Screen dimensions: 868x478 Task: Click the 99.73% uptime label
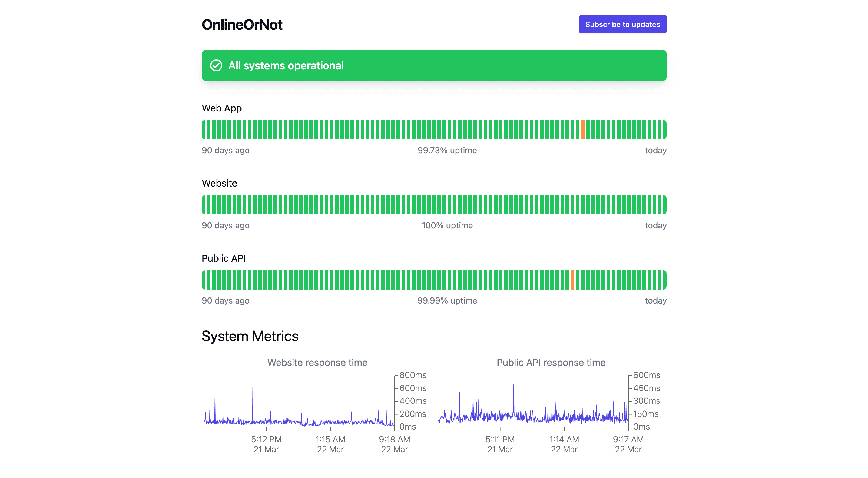pyautogui.click(x=447, y=150)
